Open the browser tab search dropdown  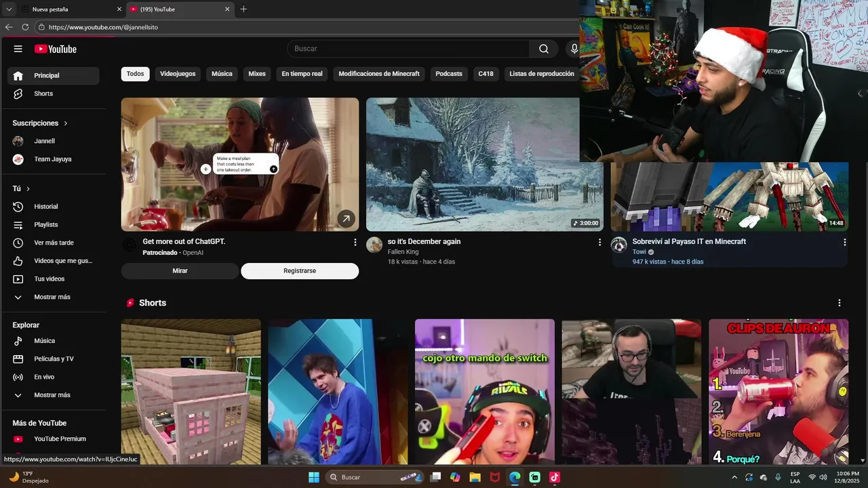8,9
